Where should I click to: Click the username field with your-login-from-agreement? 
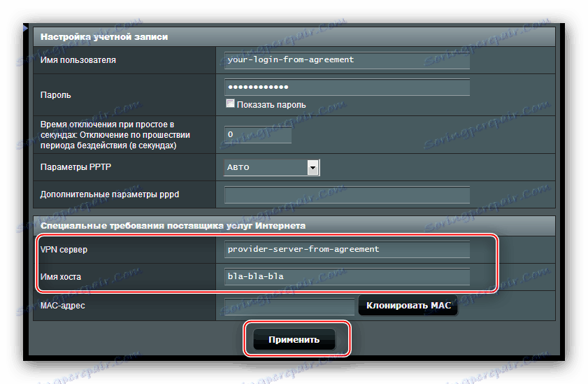347,60
